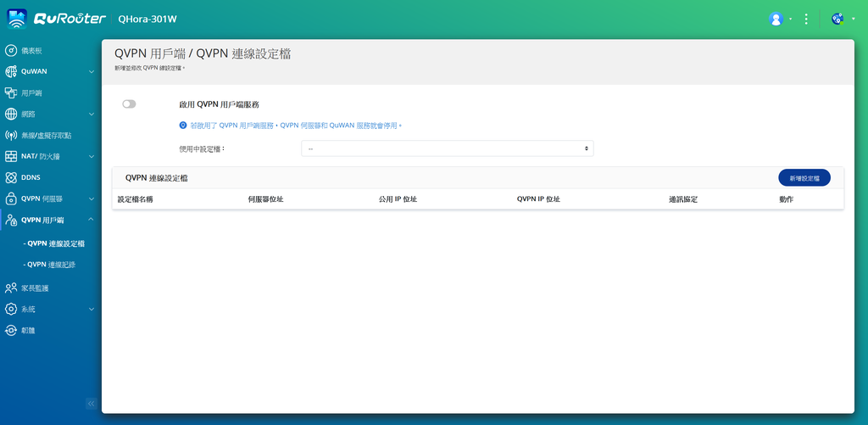Expand the 系統 menu chevron
The image size is (868, 425).
[92, 309]
